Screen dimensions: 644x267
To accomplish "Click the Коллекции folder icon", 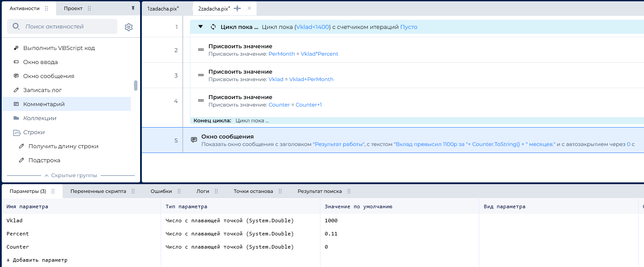I will pyautogui.click(x=16, y=118).
